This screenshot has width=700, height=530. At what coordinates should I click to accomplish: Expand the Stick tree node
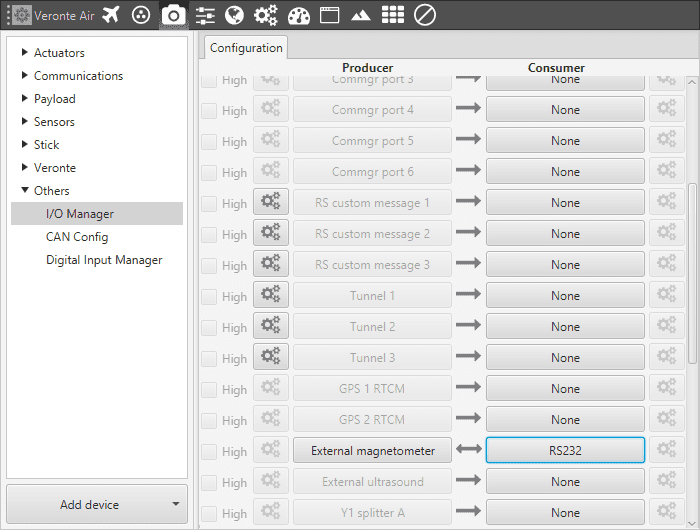(x=25, y=144)
